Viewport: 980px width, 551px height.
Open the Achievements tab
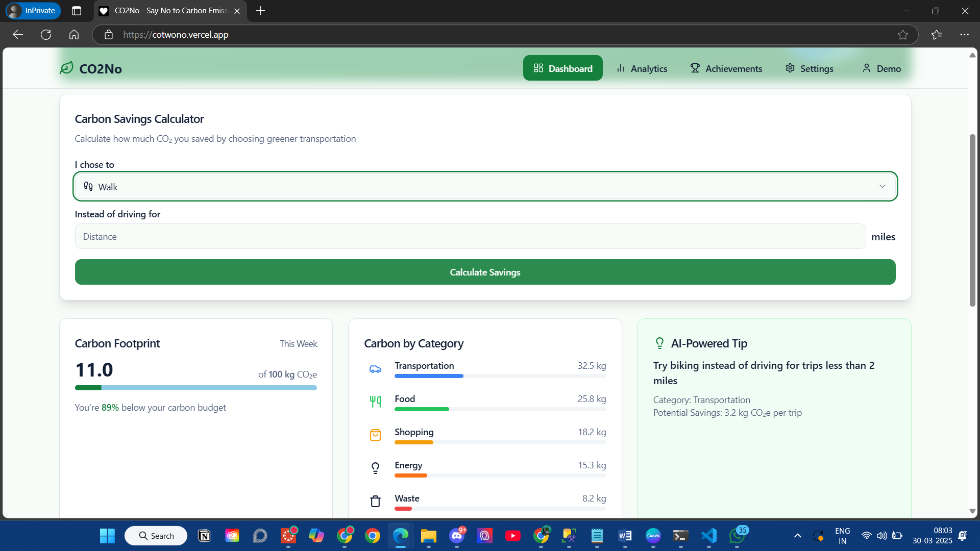(x=726, y=68)
